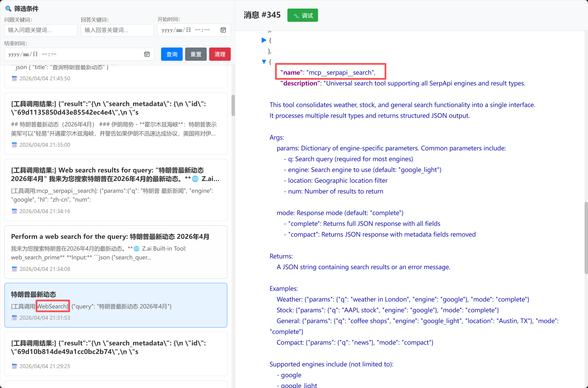Click the calendar icon beside 2026/04/04 21:35:00
Image resolution: width=588 pixels, height=388 pixels.
pos(14,145)
